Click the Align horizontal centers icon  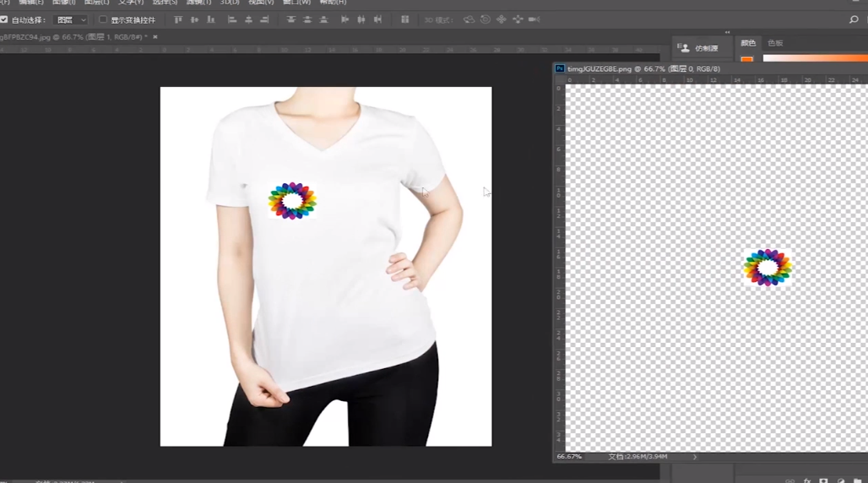click(x=248, y=20)
